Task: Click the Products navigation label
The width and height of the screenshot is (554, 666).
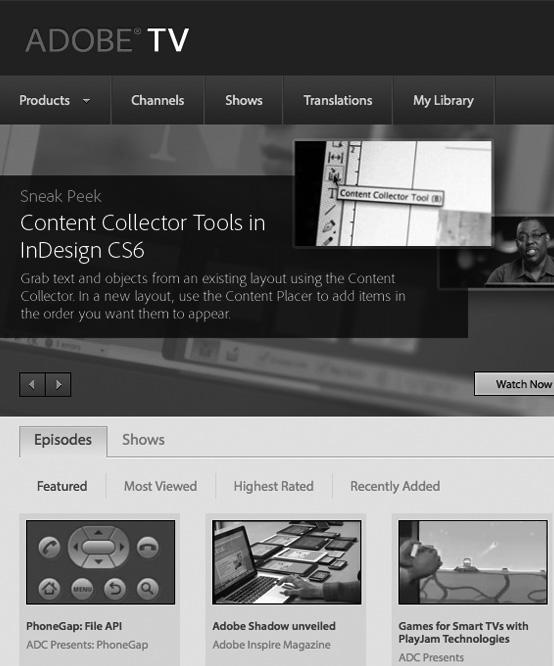Action: tap(45, 100)
